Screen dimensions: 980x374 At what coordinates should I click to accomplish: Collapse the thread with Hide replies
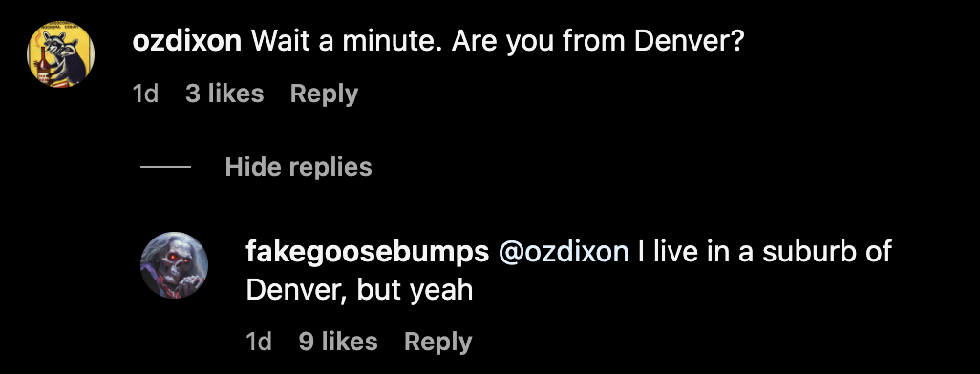298,167
